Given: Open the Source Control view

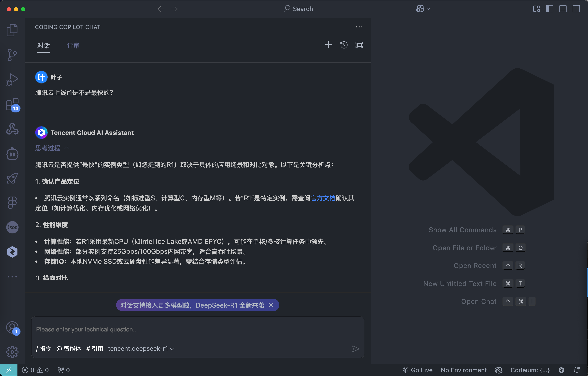Looking at the screenshot, I should pyautogui.click(x=12, y=55).
